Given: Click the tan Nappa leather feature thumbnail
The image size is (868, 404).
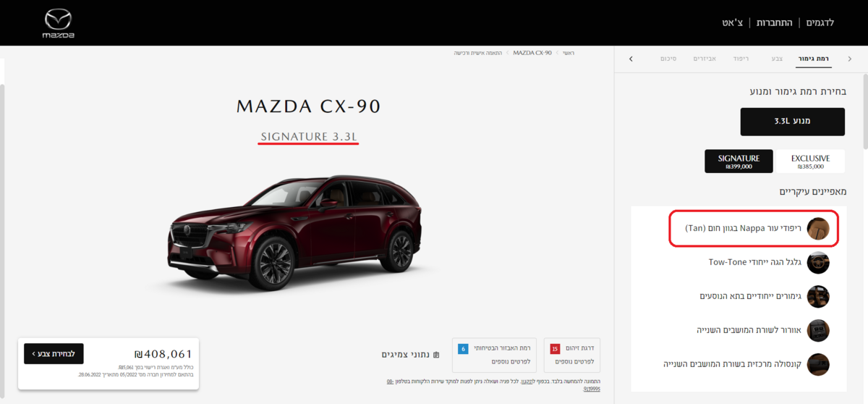Looking at the screenshot, I should (x=818, y=228).
